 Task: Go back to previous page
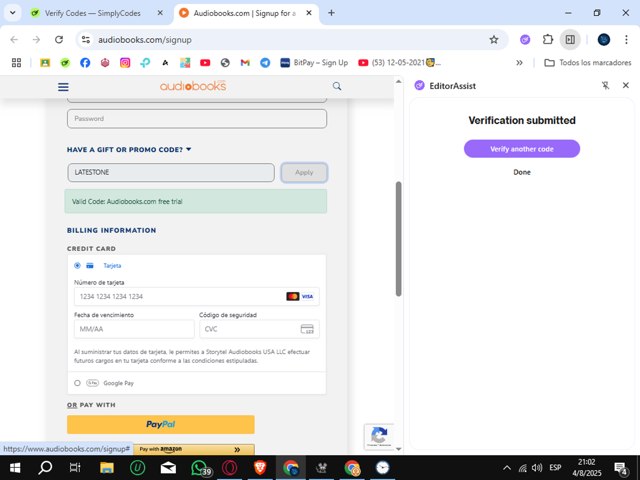click(14, 40)
